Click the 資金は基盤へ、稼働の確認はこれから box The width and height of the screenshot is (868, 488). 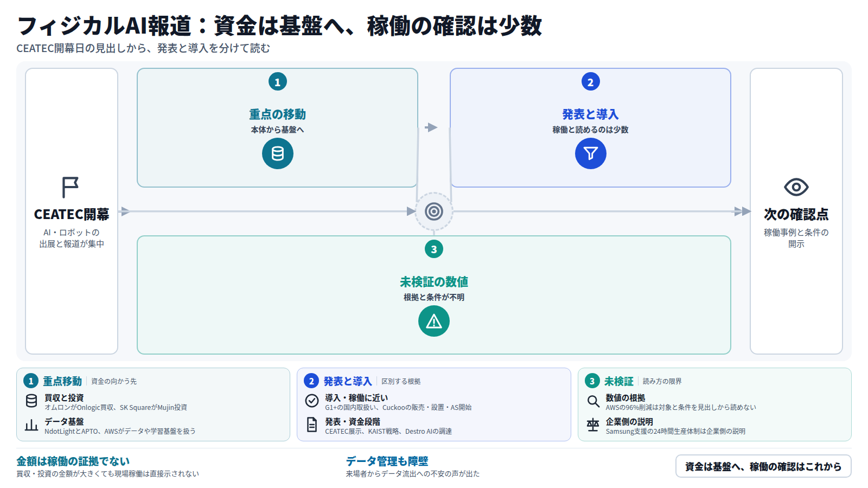coord(763,466)
